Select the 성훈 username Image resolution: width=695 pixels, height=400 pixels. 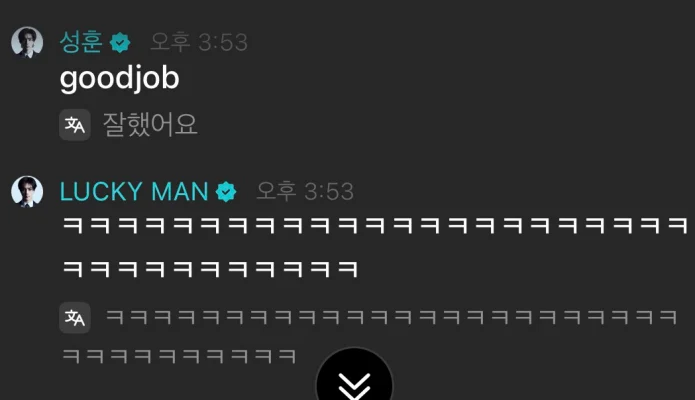click(x=81, y=42)
